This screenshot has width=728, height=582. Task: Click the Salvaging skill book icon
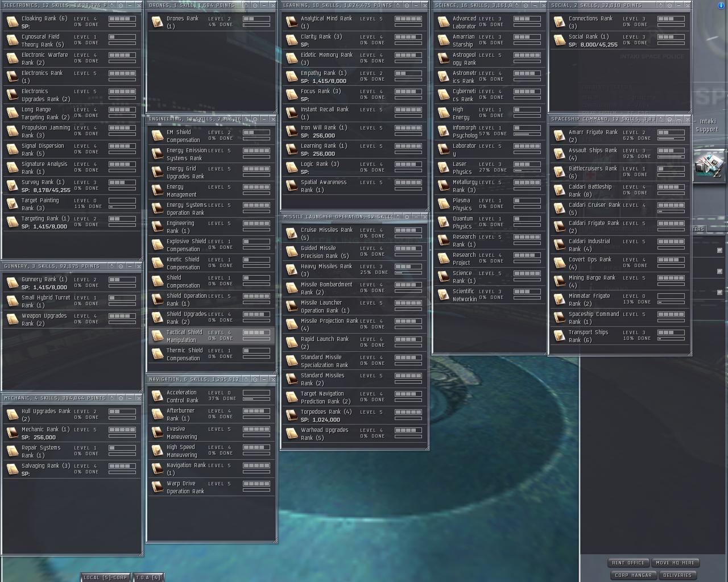pos(13,469)
